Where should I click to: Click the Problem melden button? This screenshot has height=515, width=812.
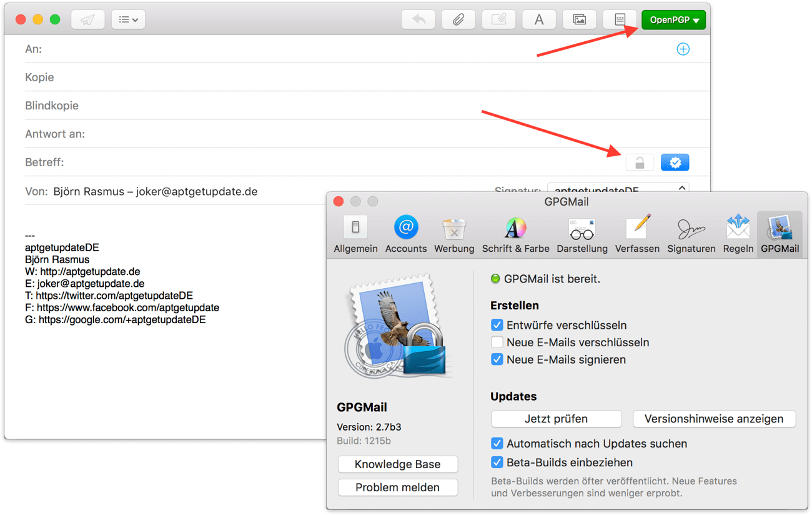point(398,487)
